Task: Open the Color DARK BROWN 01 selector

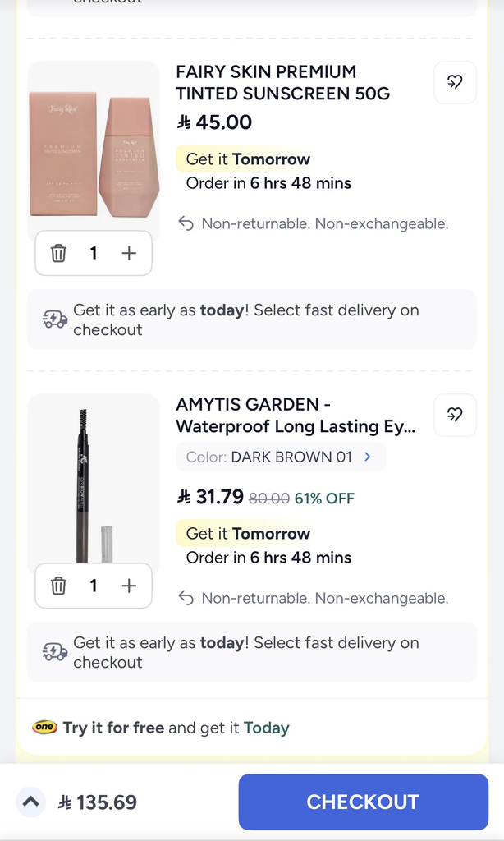Action: pos(280,457)
